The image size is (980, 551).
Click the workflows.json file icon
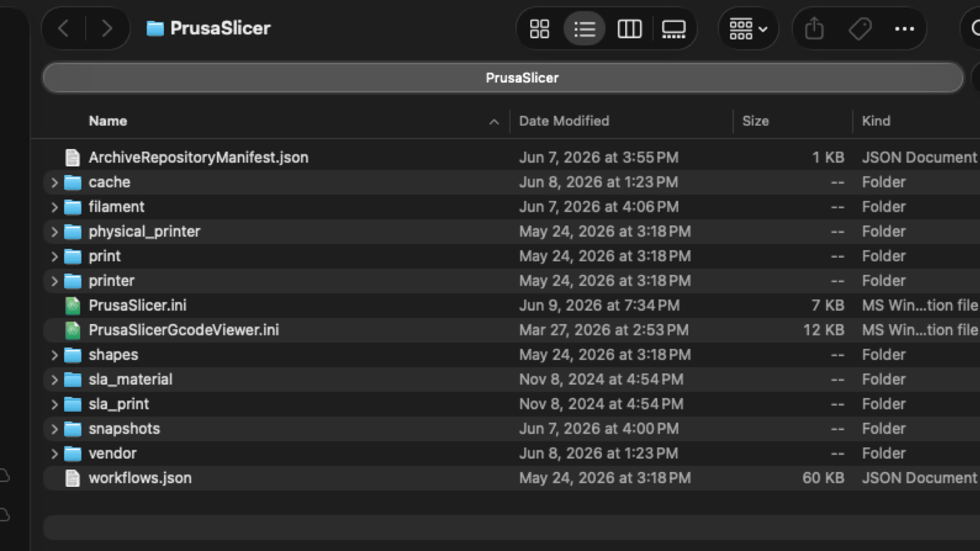pos(72,478)
